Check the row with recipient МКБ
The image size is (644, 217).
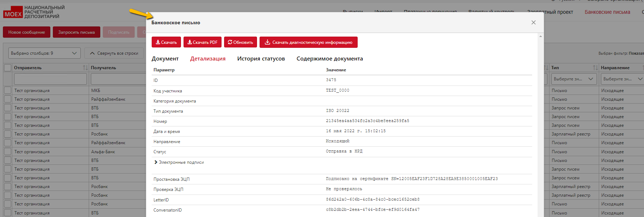8,91
